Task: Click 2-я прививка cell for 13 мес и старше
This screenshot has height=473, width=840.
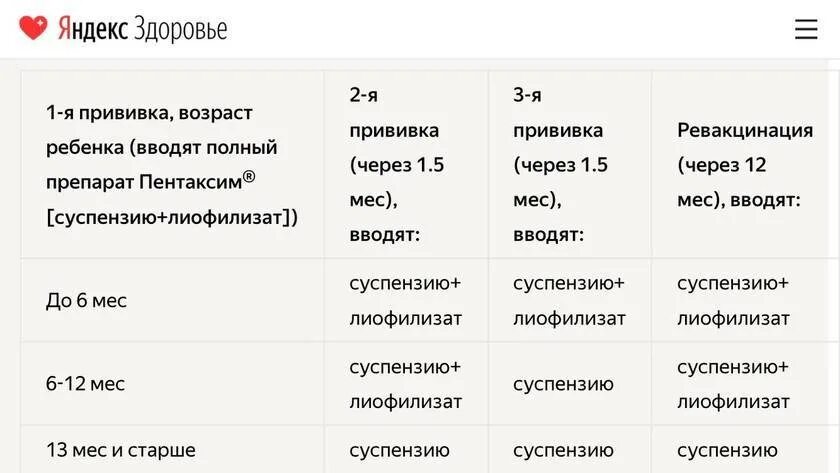Action: tap(406, 449)
